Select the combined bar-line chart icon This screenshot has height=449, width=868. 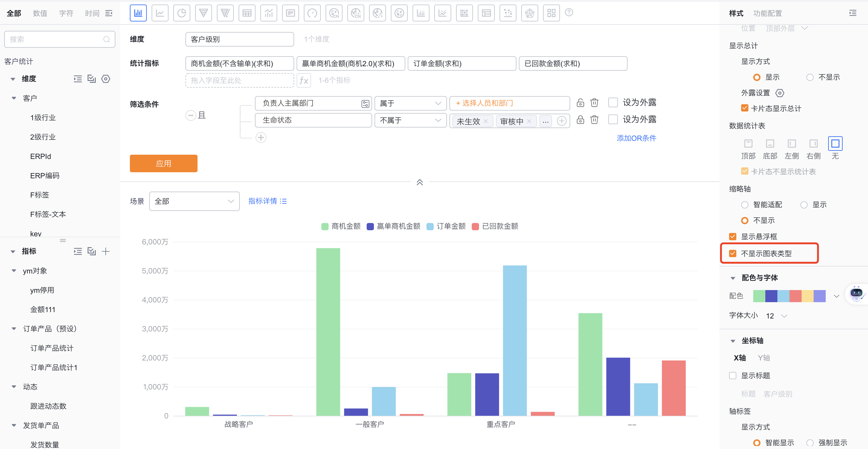268,13
